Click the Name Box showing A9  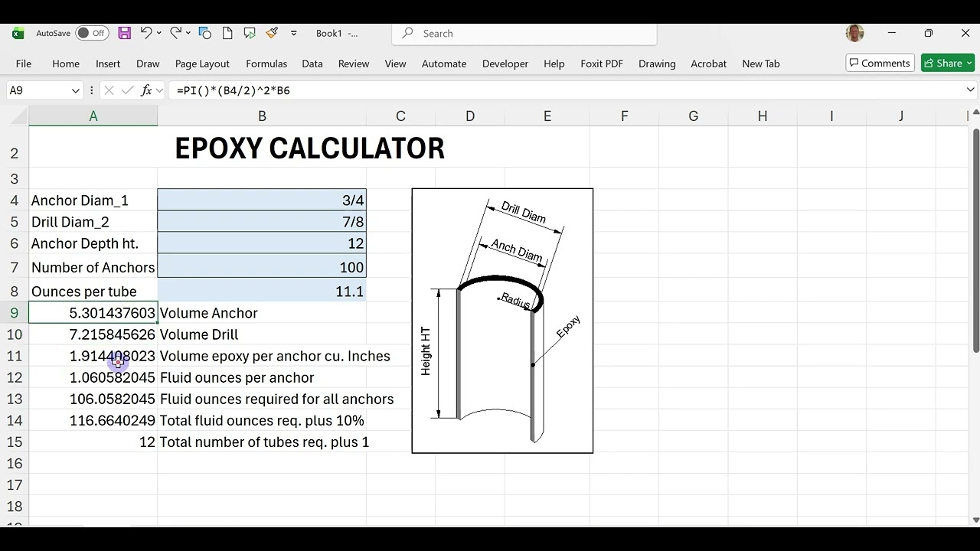tap(38, 90)
